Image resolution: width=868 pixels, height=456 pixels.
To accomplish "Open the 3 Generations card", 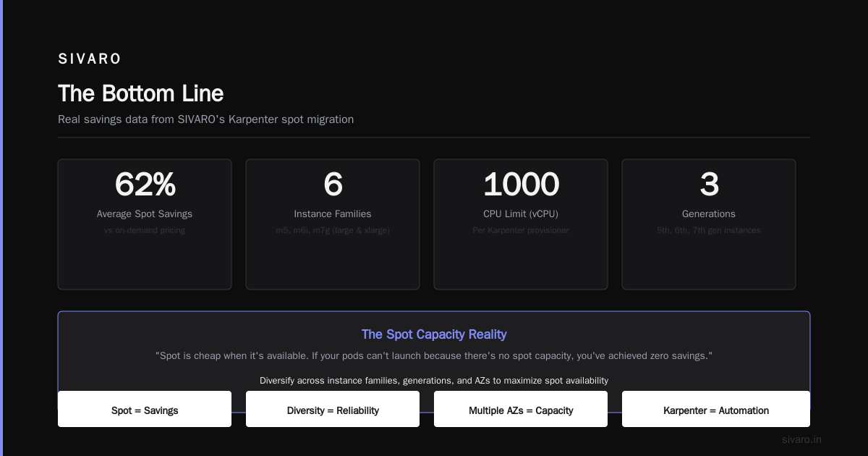I will (709, 224).
